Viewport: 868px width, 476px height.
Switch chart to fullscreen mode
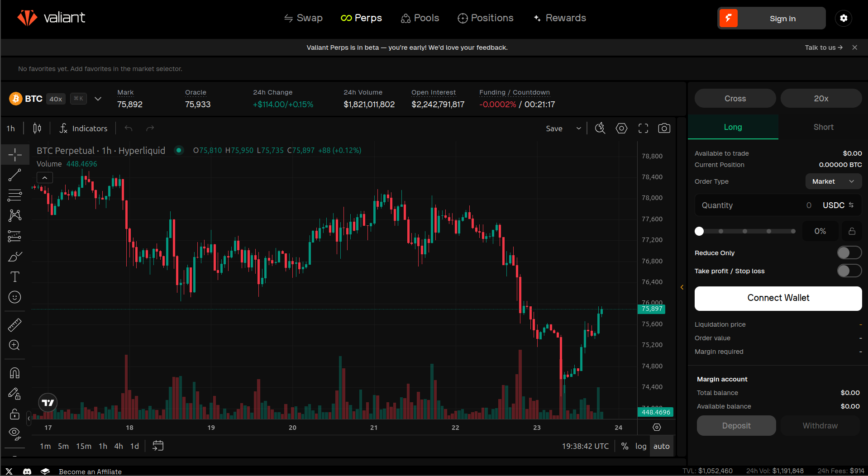643,129
